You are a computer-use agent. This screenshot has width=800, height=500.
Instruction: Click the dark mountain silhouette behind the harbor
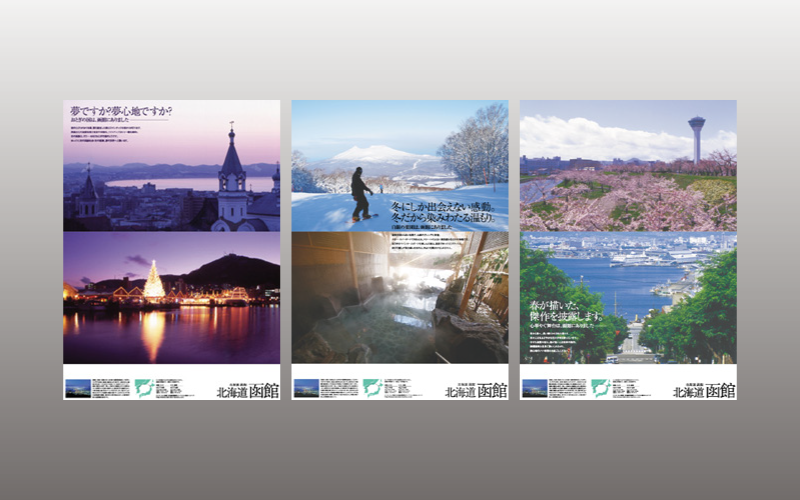tap(232, 270)
